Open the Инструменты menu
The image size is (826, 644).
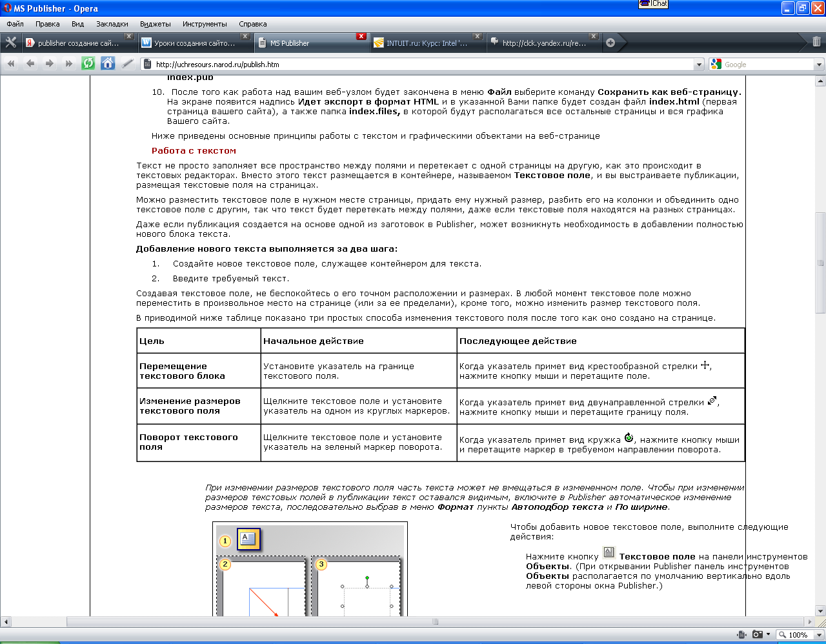coord(205,24)
